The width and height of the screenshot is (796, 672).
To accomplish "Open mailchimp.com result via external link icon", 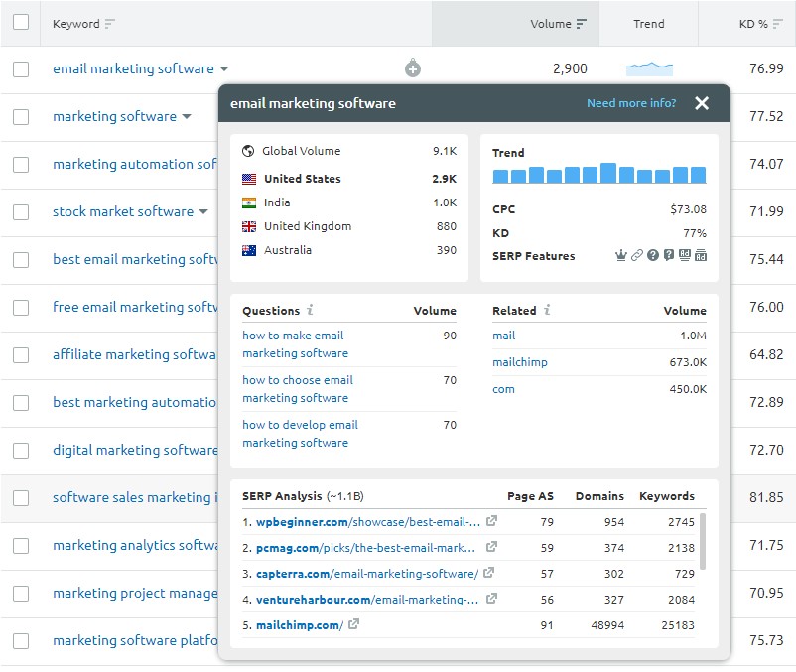I will pyautogui.click(x=354, y=623).
